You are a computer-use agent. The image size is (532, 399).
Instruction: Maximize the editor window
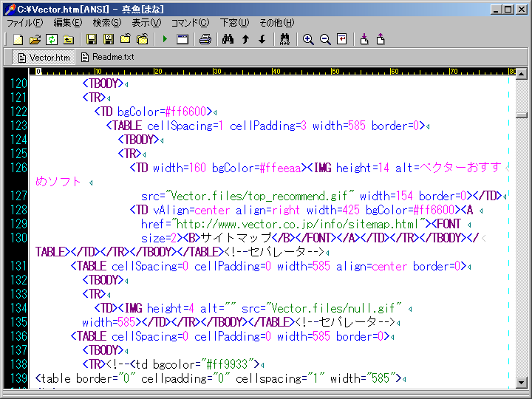coord(508,10)
